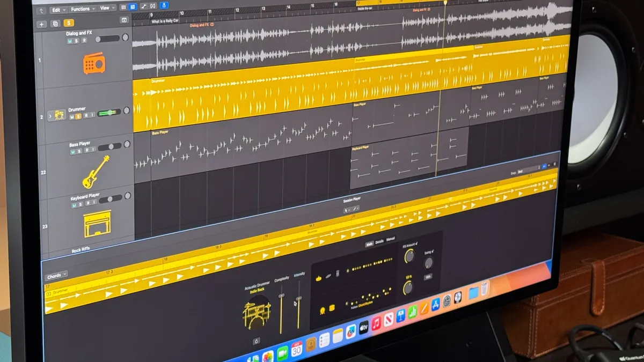Click the Fill Amount knob
The height and width of the screenshot is (362, 644).
[x=409, y=256]
